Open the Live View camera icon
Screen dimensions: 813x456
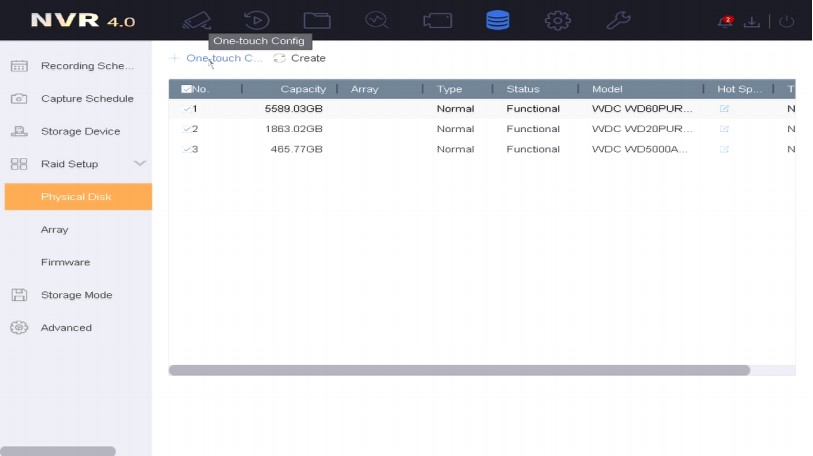click(197, 21)
